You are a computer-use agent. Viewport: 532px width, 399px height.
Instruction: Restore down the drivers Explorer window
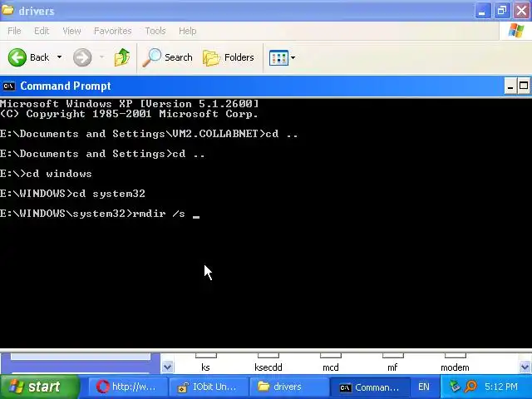[x=502, y=11]
